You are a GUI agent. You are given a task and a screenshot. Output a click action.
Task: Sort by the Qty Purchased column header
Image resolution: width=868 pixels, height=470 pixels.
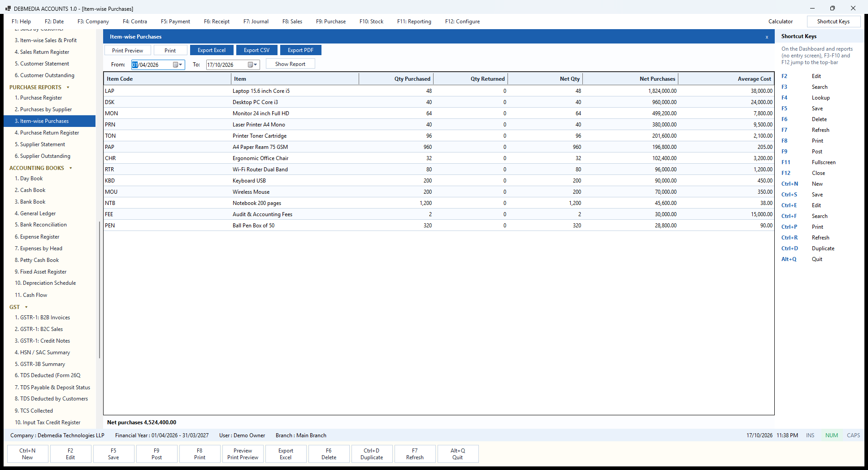pos(396,79)
